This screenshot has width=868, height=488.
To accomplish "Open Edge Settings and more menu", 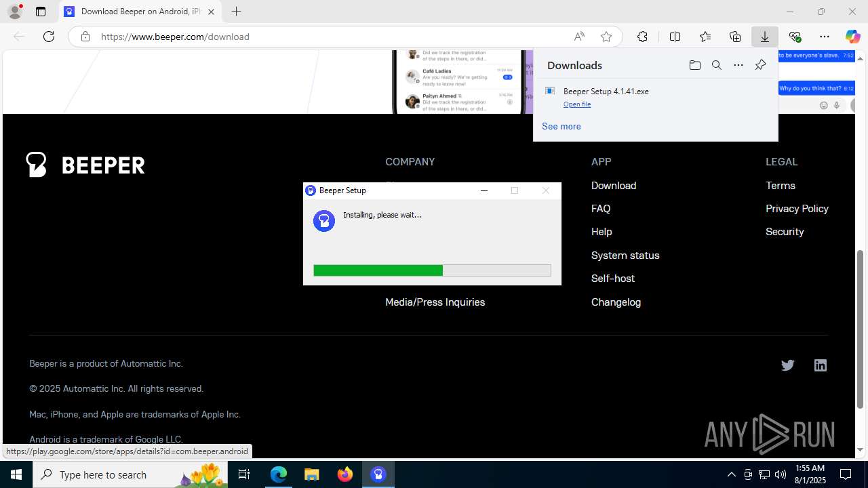I will coord(825,37).
